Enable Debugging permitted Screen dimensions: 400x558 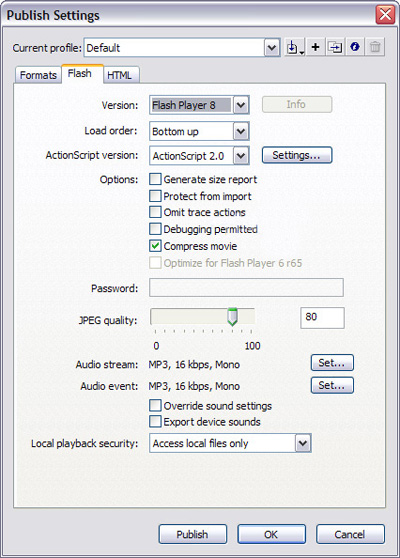coord(155,229)
